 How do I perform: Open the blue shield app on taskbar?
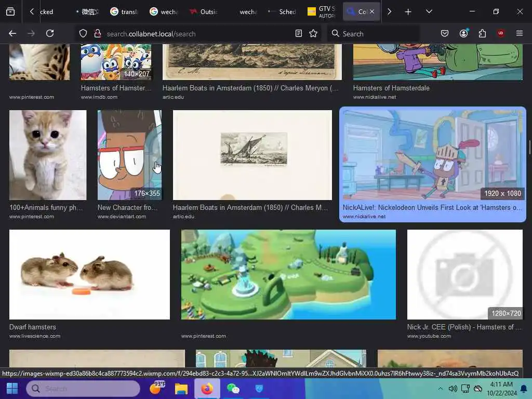pos(259,389)
